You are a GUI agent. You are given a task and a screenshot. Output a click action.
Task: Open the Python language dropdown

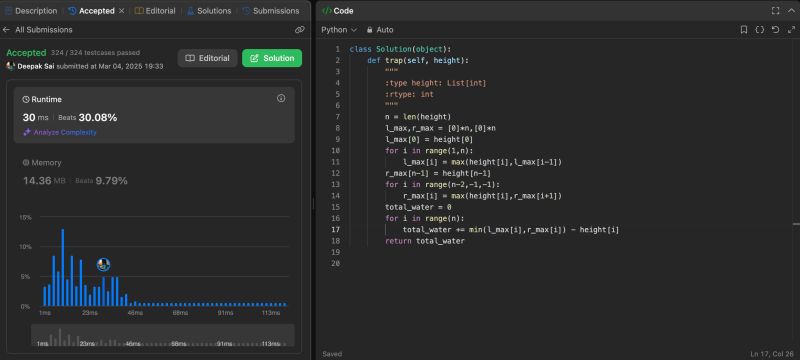(339, 30)
